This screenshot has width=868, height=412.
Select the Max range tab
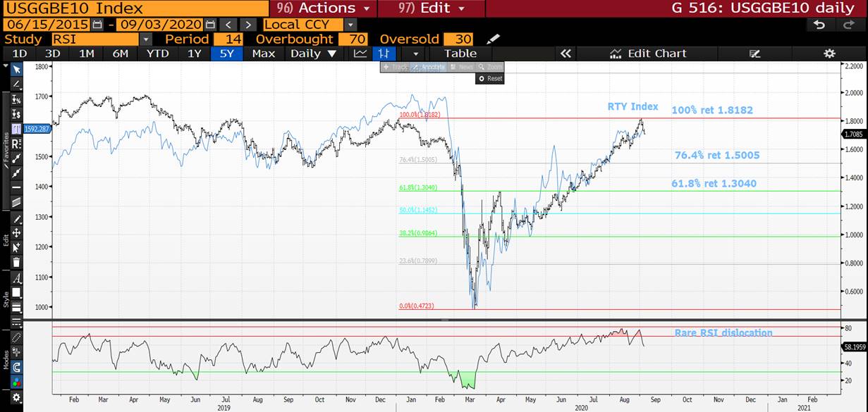(264, 54)
